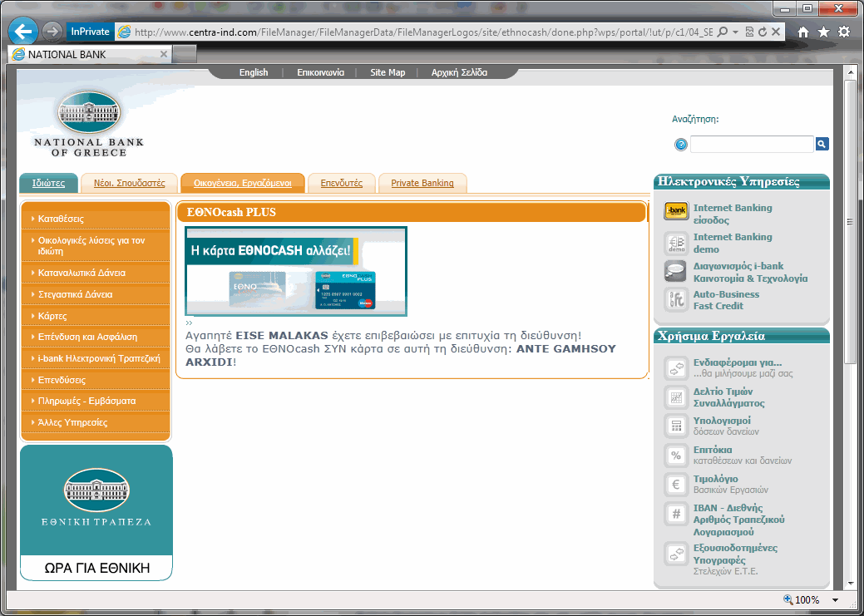Open IBAN - Διεθνής Αριθμός link

[739, 520]
